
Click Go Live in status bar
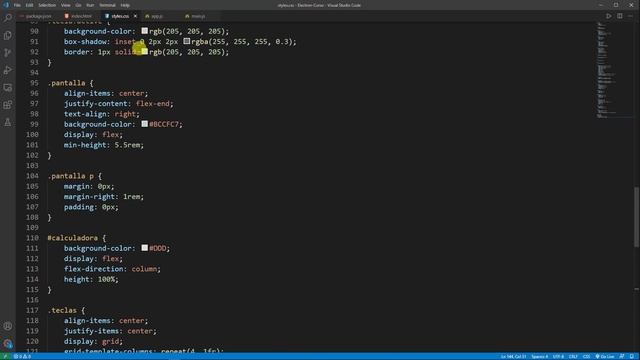pyautogui.click(x=604, y=356)
